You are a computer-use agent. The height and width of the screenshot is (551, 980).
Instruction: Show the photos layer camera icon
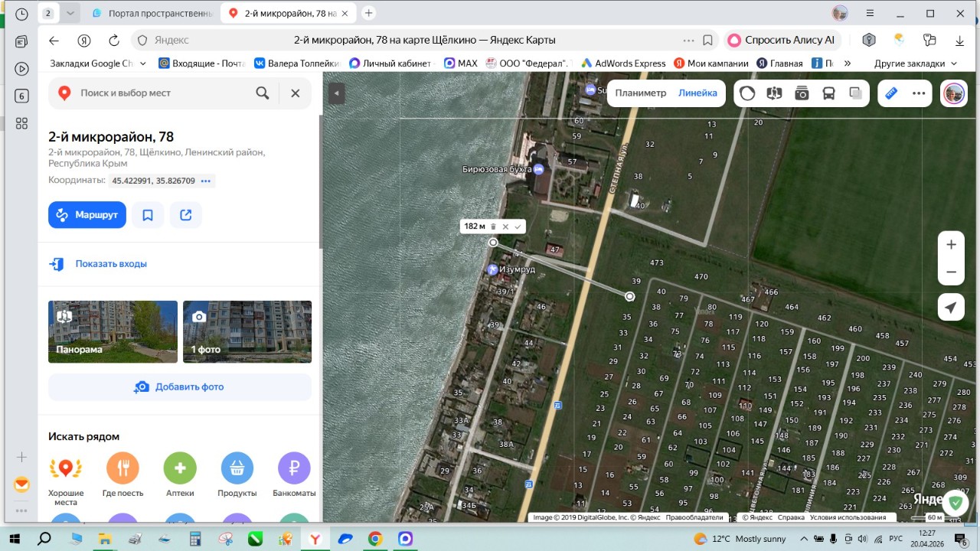click(x=802, y=93)
